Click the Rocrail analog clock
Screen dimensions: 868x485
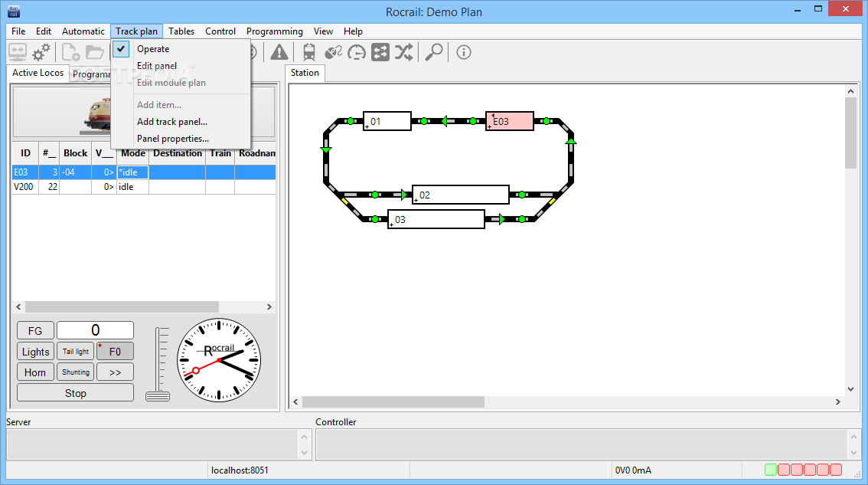pos(219,360)
